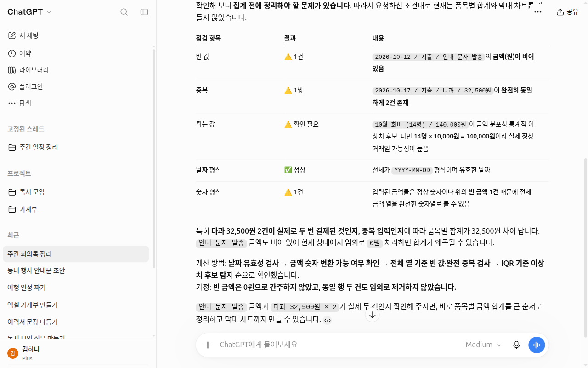
Task: Click the 확인 필요 result cell
Action: tap(301, 124)
